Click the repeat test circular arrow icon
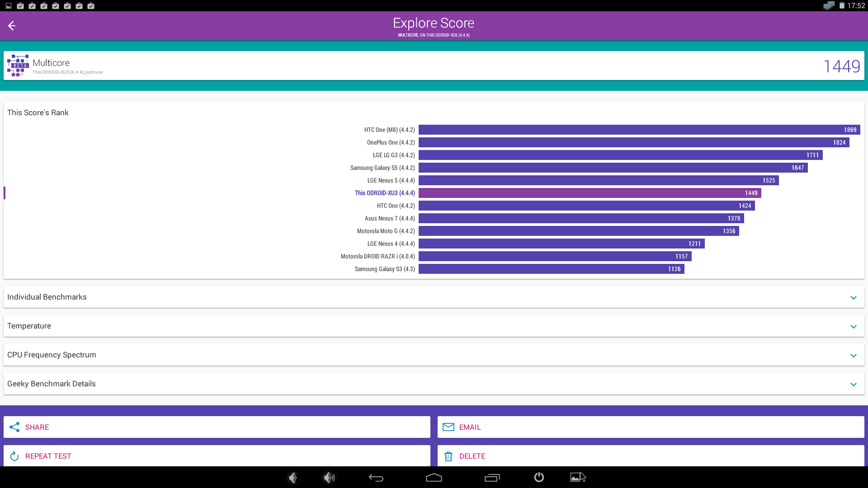 pos(14,456)
